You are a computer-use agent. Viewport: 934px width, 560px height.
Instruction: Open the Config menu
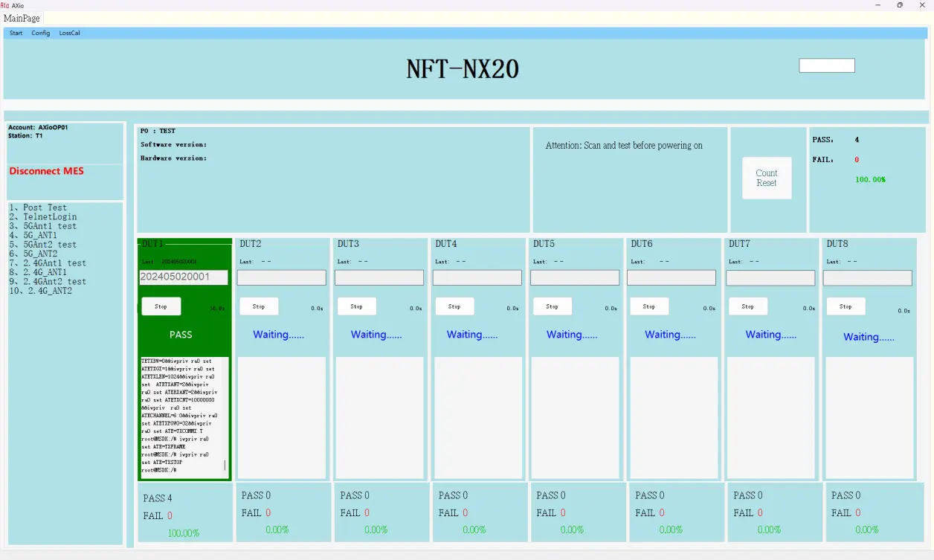41,33
